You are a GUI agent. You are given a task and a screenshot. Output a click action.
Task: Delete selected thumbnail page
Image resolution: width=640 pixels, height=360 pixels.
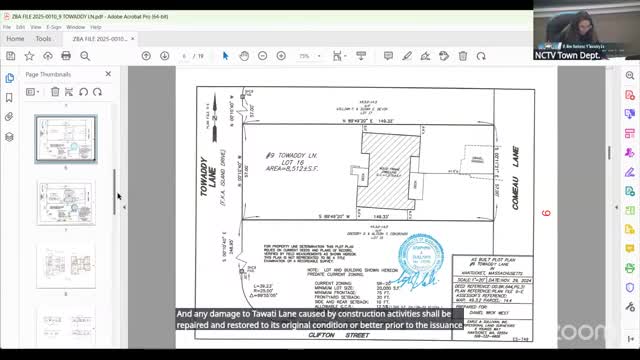coord(55,92)
